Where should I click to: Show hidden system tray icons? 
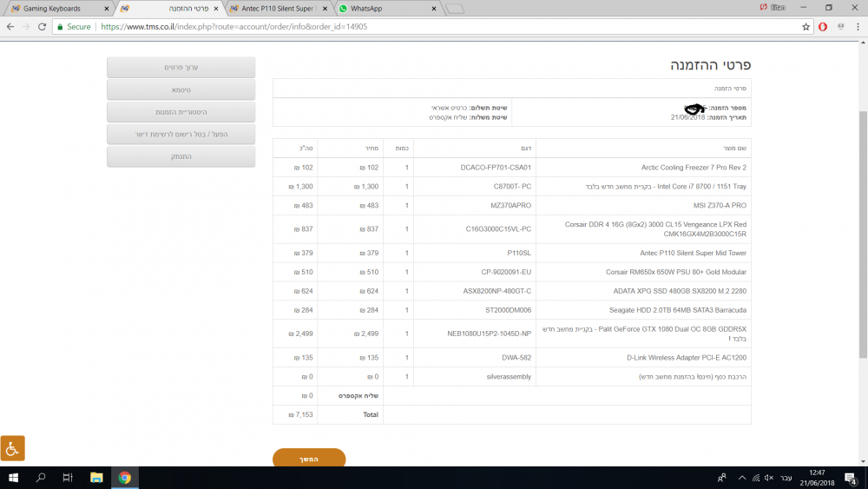click(x=742, y=478)
